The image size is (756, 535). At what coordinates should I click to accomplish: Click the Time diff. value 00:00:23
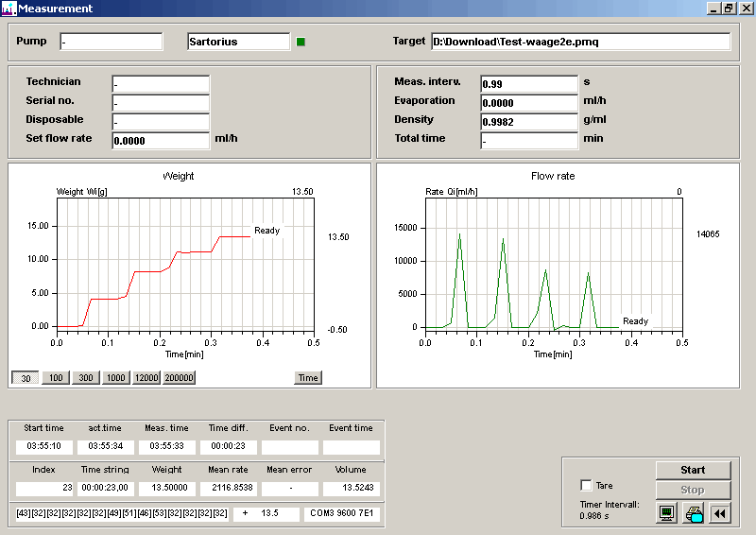(x=228, y=446)
